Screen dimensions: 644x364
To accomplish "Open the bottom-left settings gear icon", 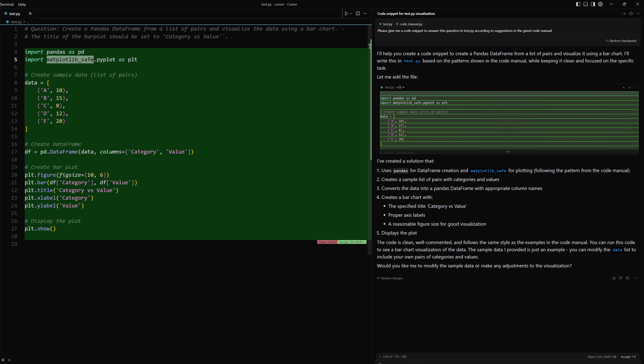I will [3, 360].
